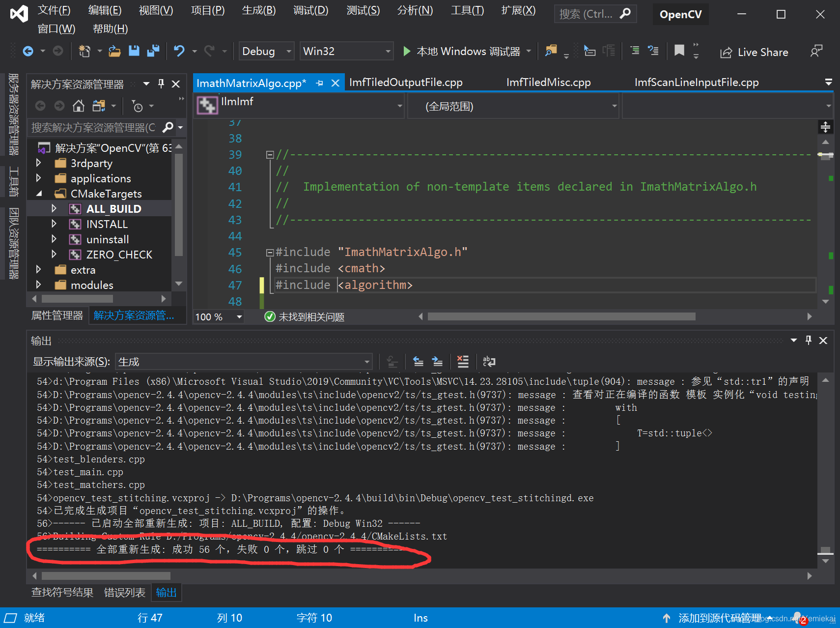The width and height of the screenshot is (840, 628).
Task: Switch to ImfTiledMisc.cpp tab
Action: [548, 82]
